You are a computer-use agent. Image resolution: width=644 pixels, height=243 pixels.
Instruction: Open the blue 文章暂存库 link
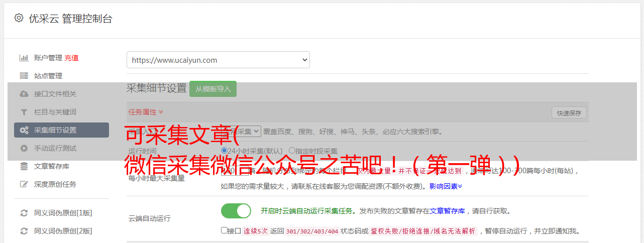(447, 211)
